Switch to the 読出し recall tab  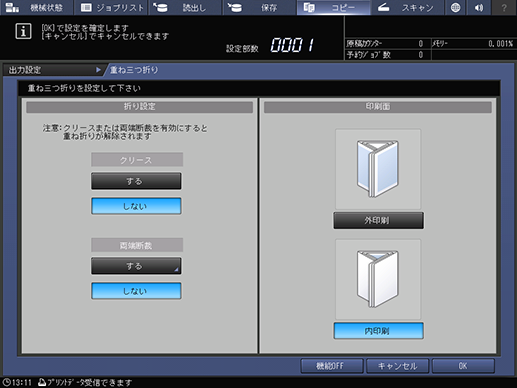click(185, 7)
